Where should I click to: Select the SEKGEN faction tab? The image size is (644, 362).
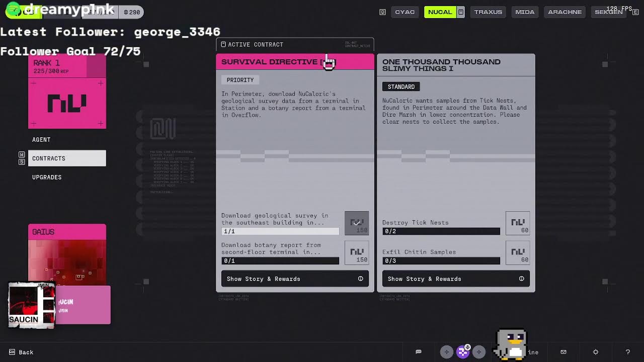coord(608,12)
